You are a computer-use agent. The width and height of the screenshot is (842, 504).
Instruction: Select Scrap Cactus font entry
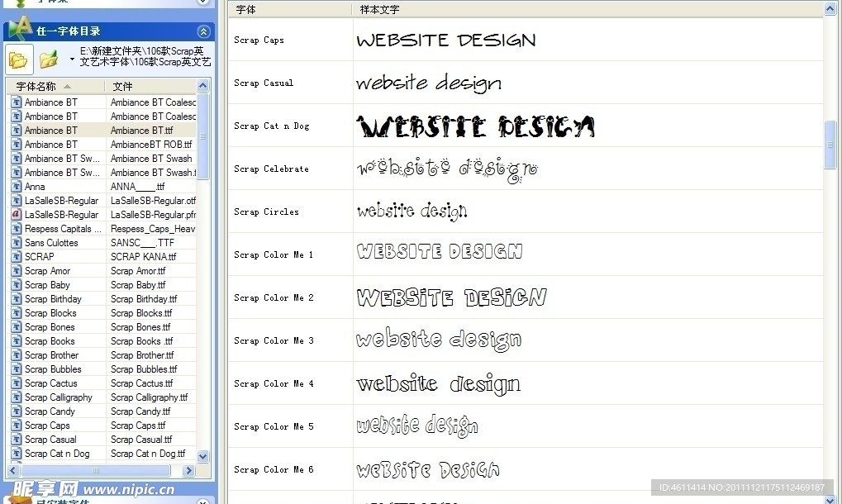click(x=102, y=383)
